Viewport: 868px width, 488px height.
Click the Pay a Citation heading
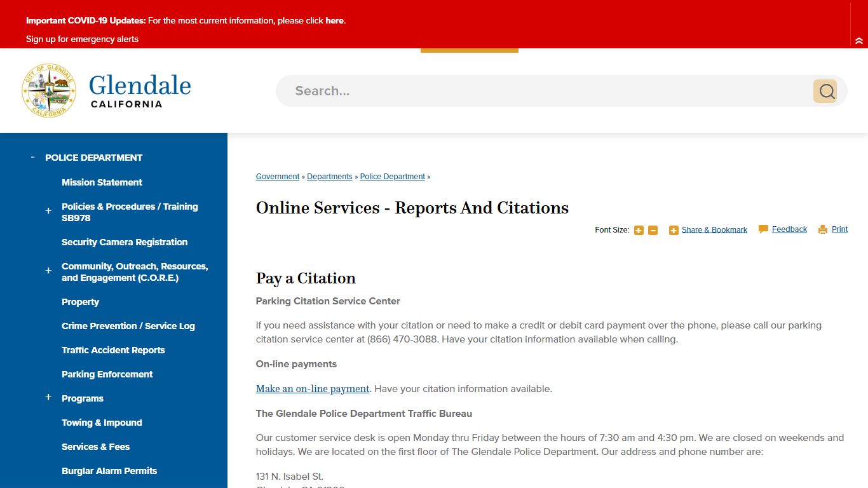(306, 278)
